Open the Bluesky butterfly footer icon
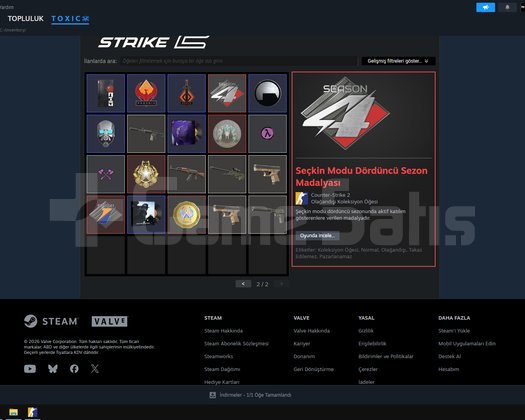The width and height of the screenshot is (525, 420). click(x=53, y=369)
